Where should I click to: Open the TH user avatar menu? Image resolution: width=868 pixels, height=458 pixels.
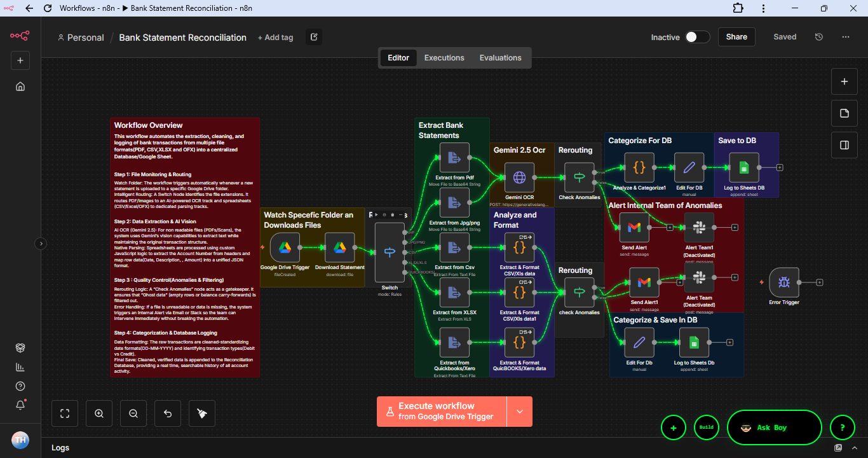tap(20, 440)
